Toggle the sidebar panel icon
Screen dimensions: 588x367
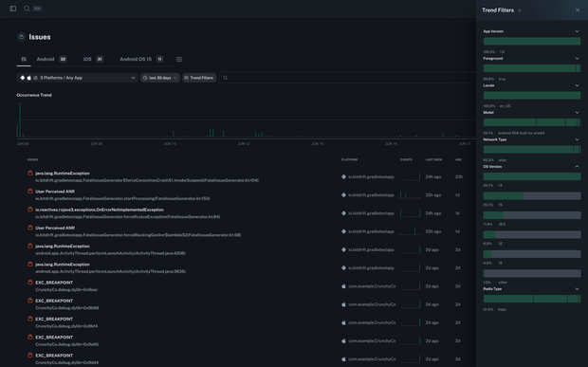tap(12, 9)
